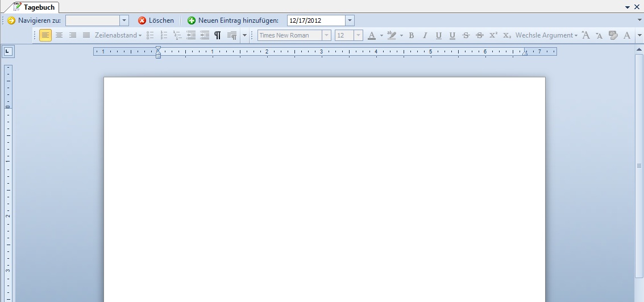
Task: Click the paragraph settings icon next to ¶
Action: (232, 35)
